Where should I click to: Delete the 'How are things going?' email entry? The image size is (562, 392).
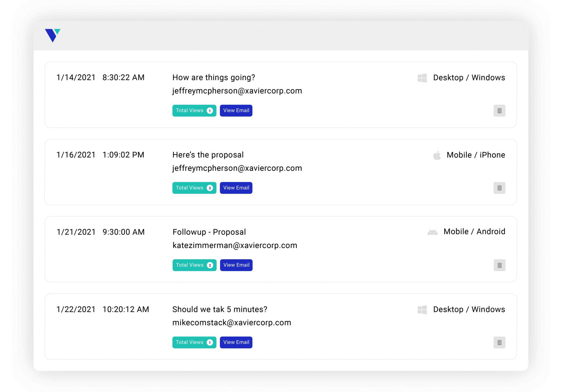499,111
